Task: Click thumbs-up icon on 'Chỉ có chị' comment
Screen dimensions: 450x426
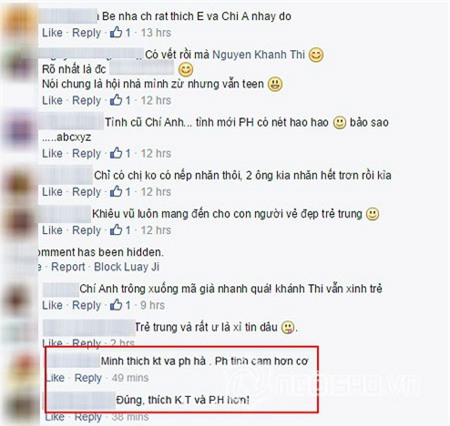Action: click(x=116, y=191)
